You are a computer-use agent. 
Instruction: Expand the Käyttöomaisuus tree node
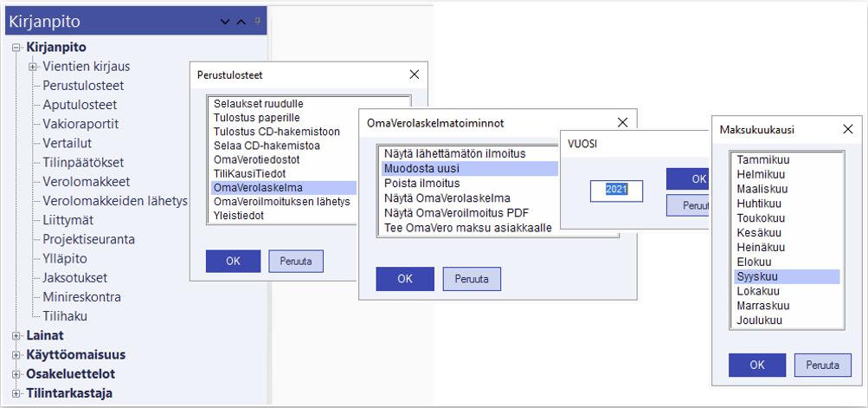tap(16, 355)
